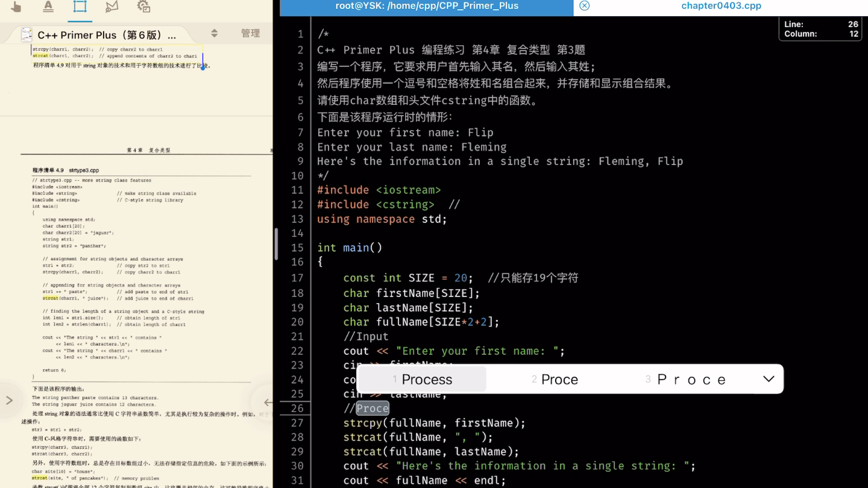The image size is (868, 488).
Task: Click the '//Input' comment line
Action: [366, 337]
